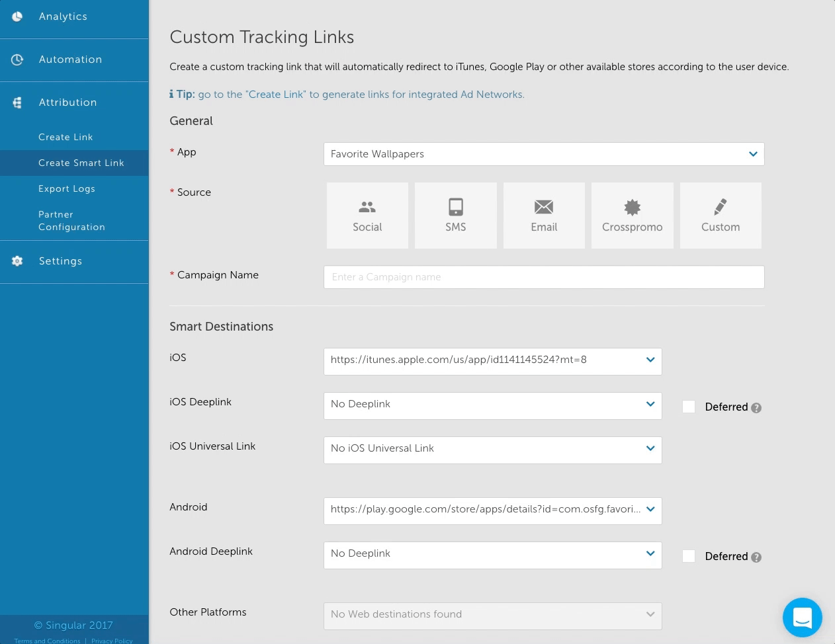Select the Social source icon
The height and width of the screenshot is (644, 835).
coord(367,216)
